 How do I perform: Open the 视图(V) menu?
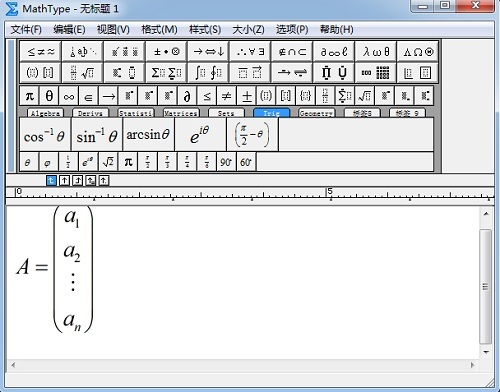coord(113,30)
